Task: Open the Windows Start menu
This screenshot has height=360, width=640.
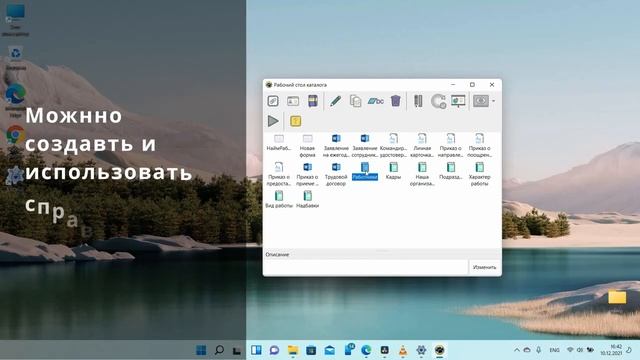Action: (x=201, y=350)
